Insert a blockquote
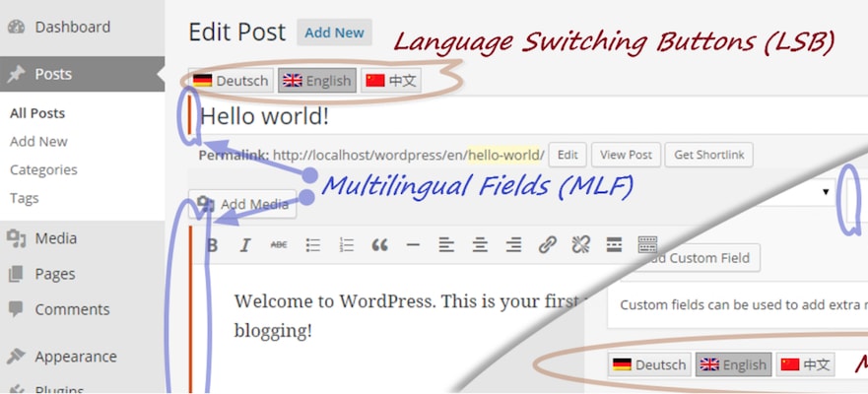The height and width of the screenshot is (394, 868). (x=379, y=245)
